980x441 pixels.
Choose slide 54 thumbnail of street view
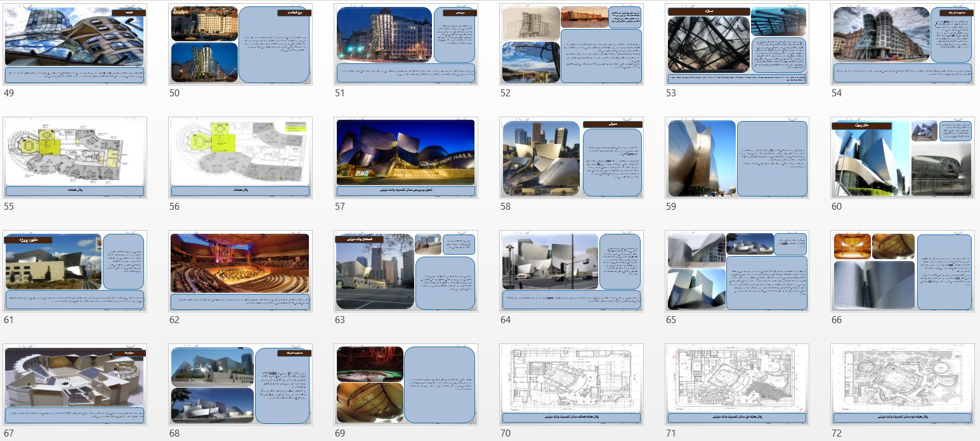903,44
